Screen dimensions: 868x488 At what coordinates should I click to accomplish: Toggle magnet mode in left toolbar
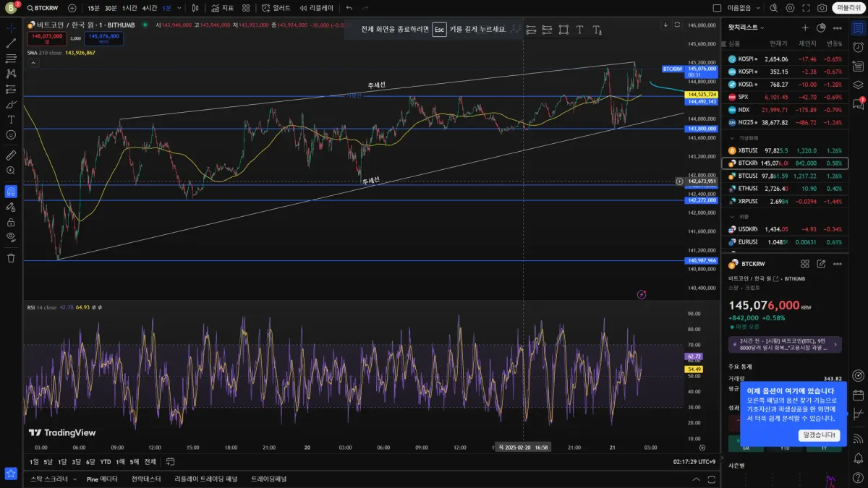[11, 192]
